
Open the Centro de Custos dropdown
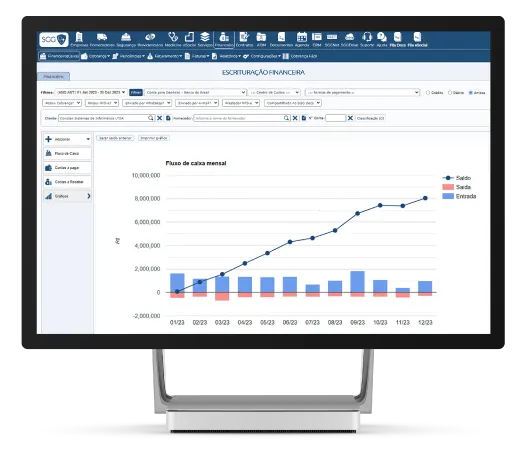(274, 92)
